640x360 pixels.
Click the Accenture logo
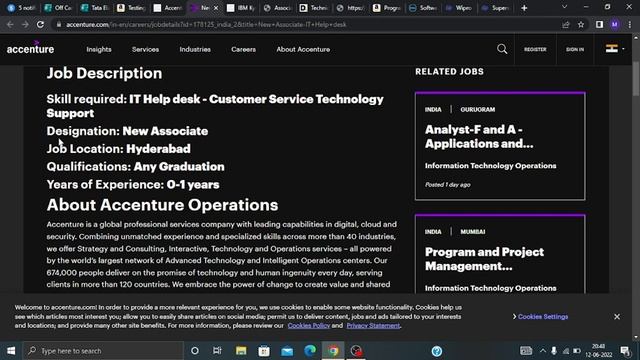[30, 48]
